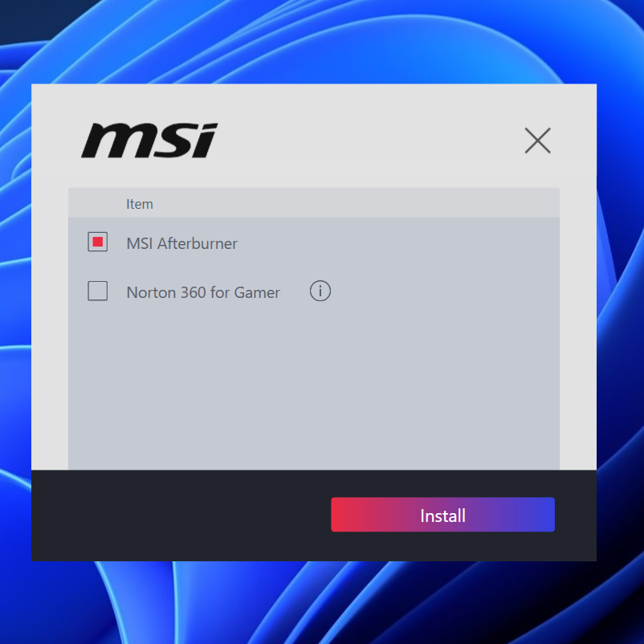Click the Item column header
The width and height of the screenshot is (644, 644).
pos(140,204)
